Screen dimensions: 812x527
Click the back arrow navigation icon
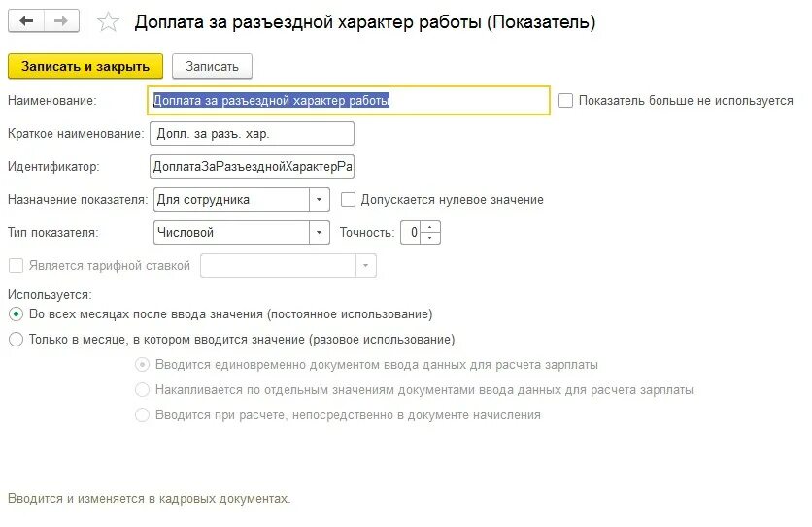tap(26, 20)
